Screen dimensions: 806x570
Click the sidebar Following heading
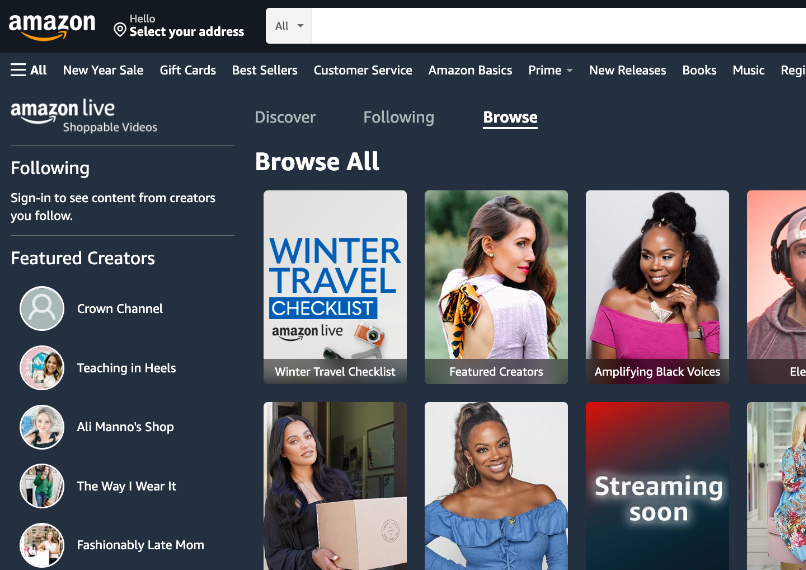point(50,168)
